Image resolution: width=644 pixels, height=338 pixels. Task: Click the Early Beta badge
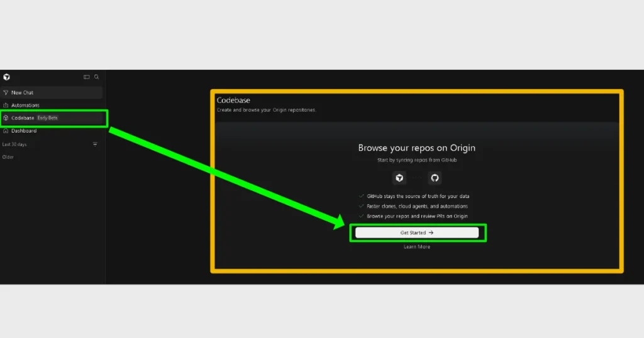click(47, 118)
